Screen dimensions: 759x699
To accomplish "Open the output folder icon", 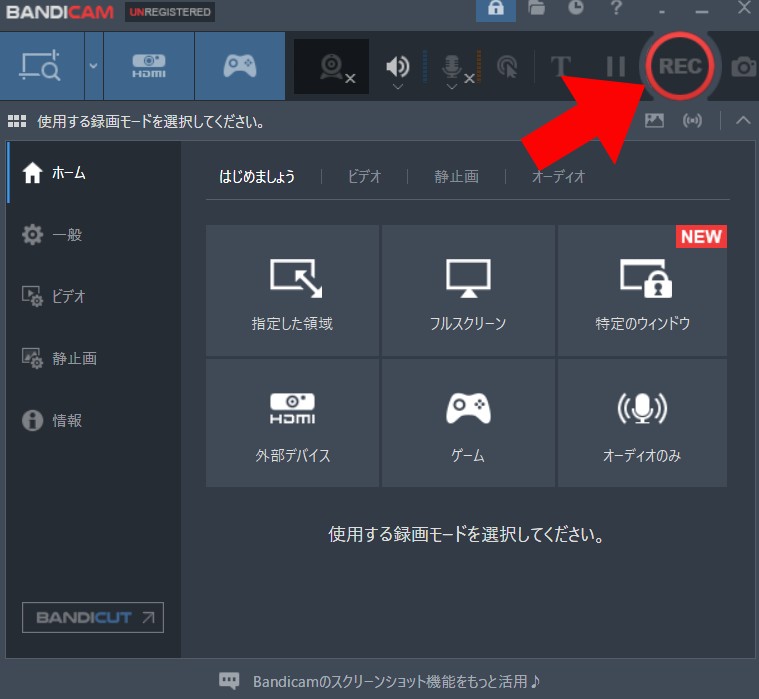I will (x=536, y=8).
